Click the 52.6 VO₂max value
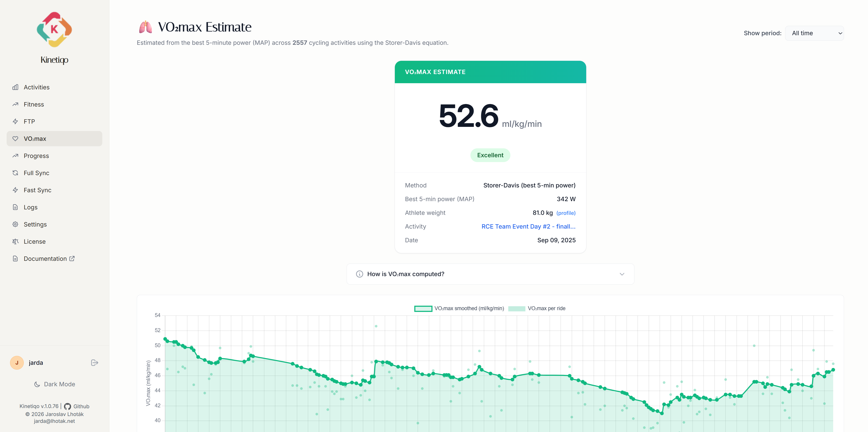This screenshot has width=868, height=432. click(468, 116)
